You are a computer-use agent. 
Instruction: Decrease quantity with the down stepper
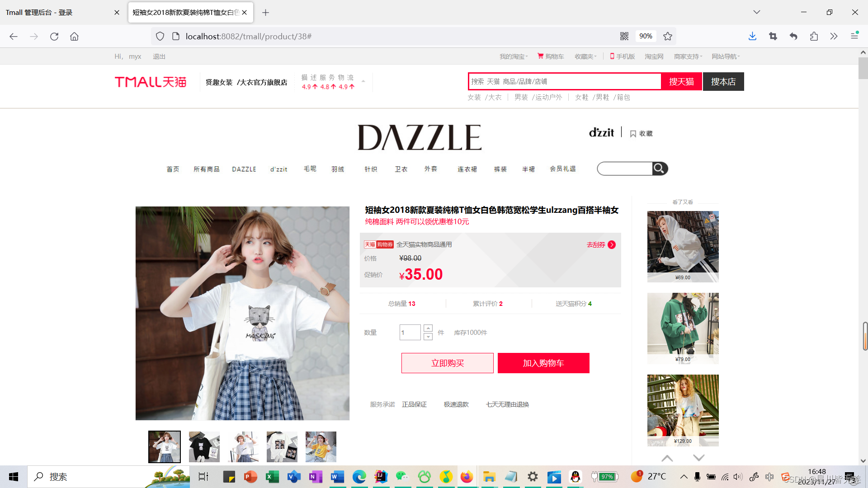coord(428,337)
